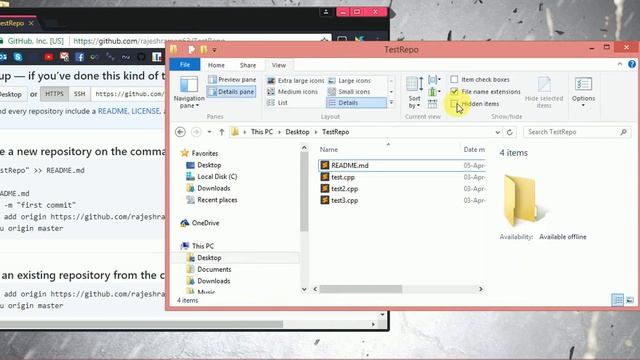Open Explorer Help icon

632,64
